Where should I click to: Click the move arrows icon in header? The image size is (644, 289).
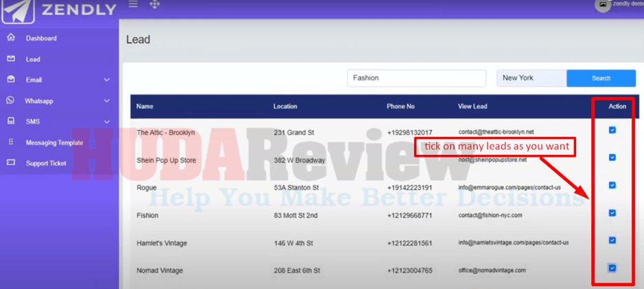click(x=154, y=5)
